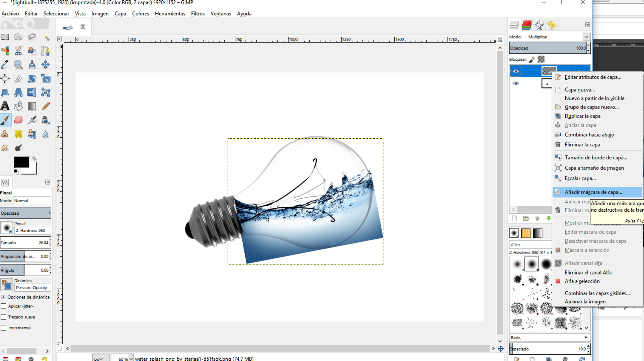Image resolution: width=644 pixels, height=361 pixels.
Task: Select the Heal tool
Action: (x=18, y=134)
